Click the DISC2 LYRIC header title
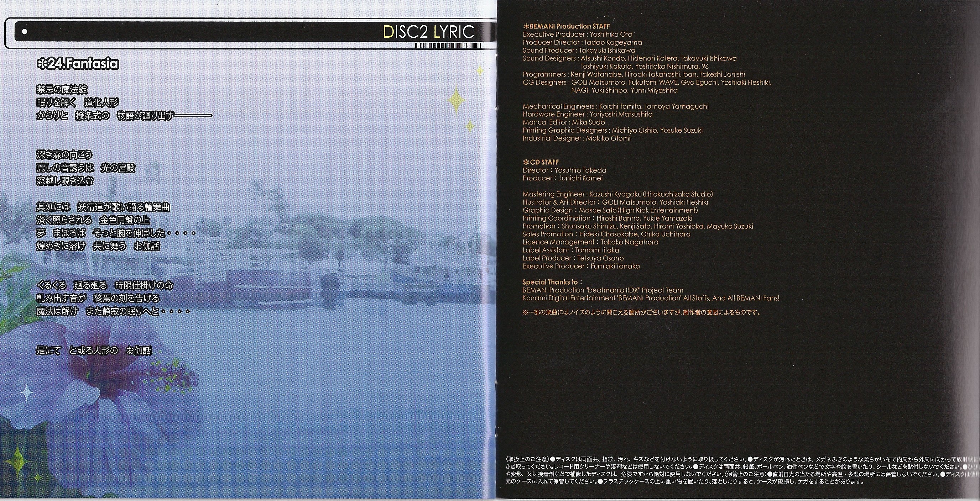The image size is (980, 501). point(429,32)
